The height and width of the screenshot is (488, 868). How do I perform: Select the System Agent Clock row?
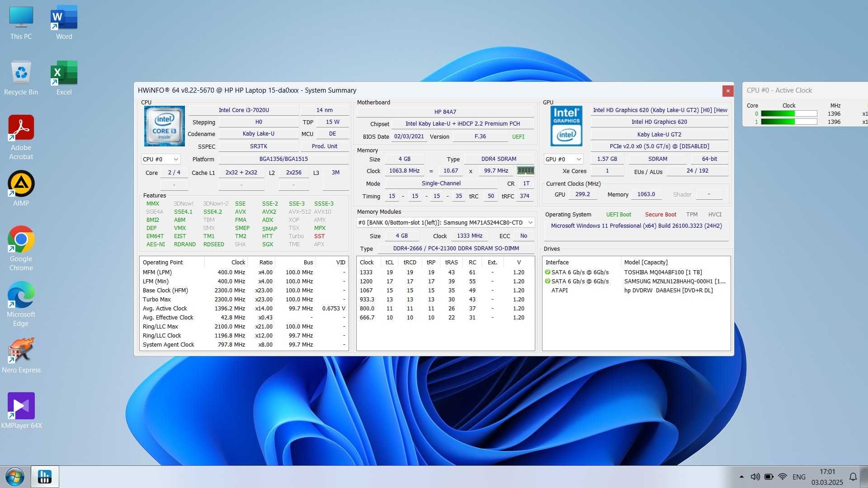pos(244,344)
